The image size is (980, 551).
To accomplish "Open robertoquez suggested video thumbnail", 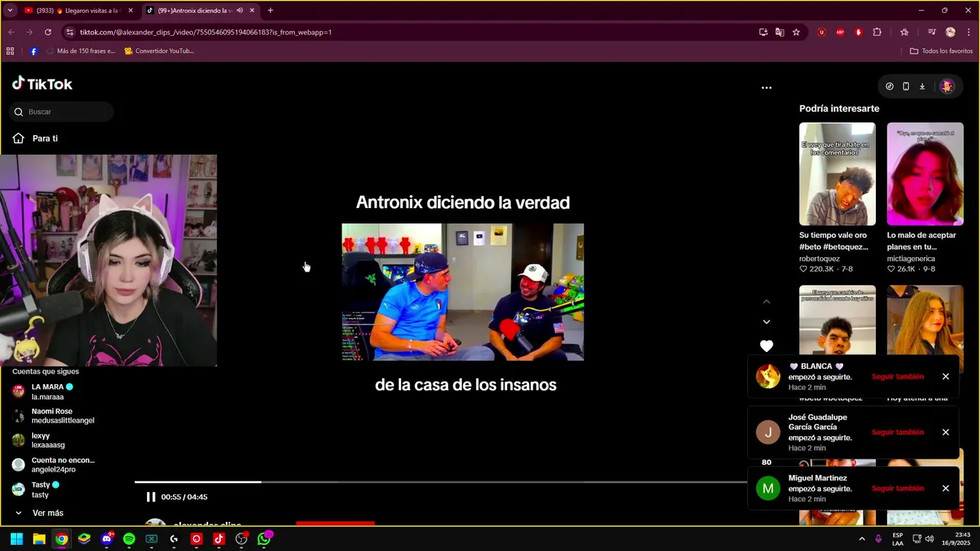I will point(837,174).
